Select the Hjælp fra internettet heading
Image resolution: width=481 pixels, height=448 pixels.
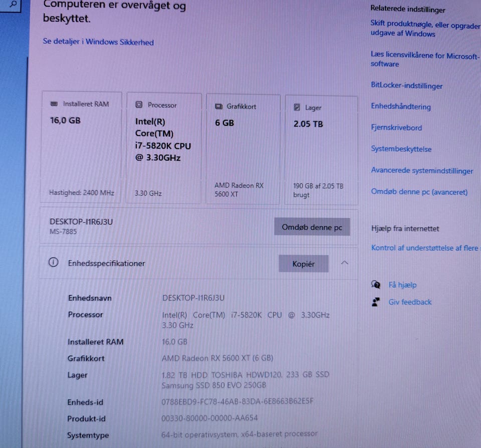(405, 229)
